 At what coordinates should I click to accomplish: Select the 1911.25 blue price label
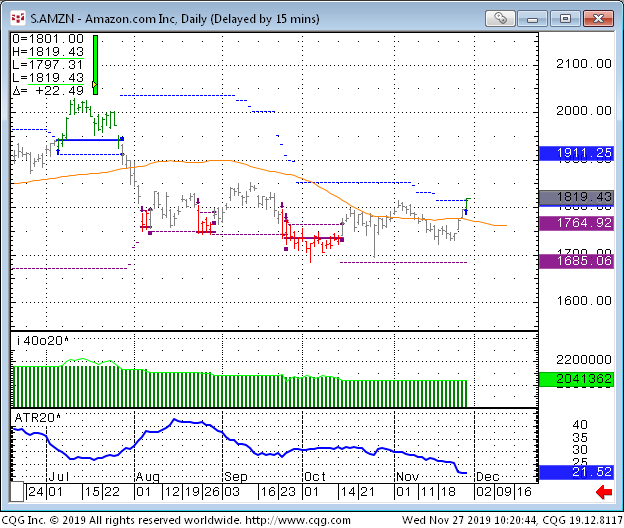(x=576, y=153)
